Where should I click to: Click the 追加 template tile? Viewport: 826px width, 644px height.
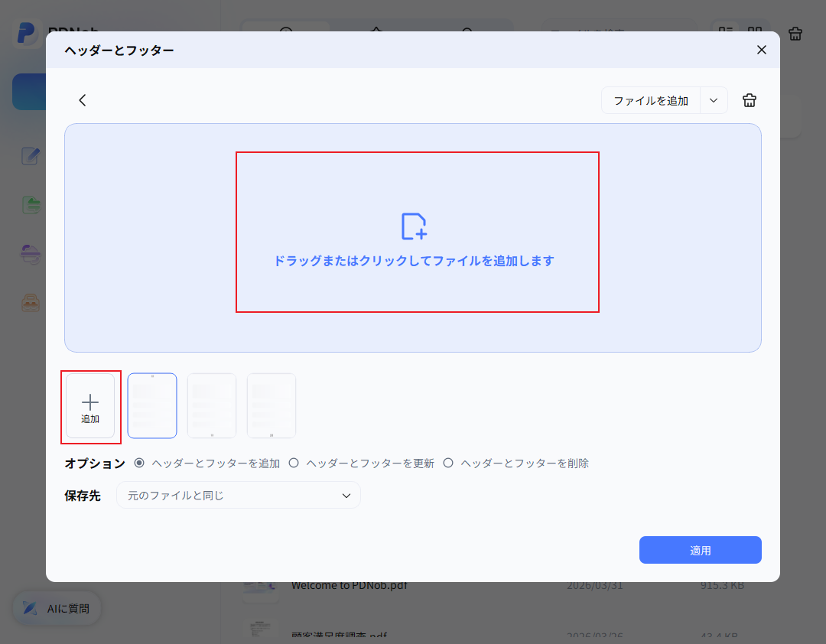pos(90,405)
